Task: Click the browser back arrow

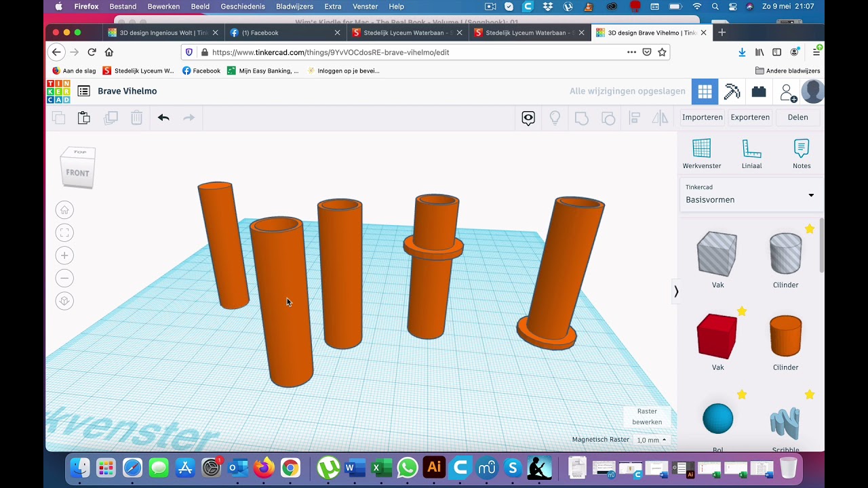Action: point(56,52)
